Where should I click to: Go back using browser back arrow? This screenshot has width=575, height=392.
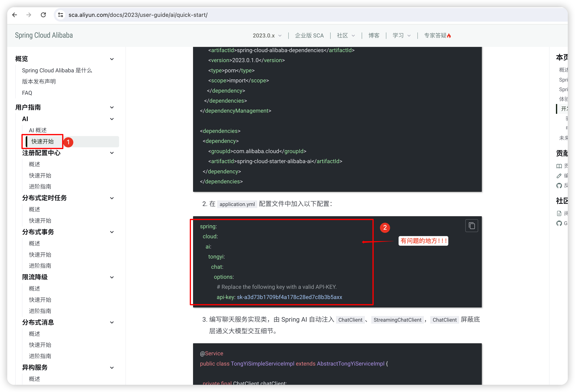15,15
